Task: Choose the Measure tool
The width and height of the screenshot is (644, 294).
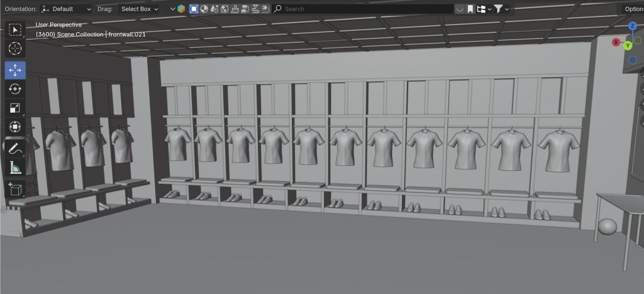Action: coord(15,167)
